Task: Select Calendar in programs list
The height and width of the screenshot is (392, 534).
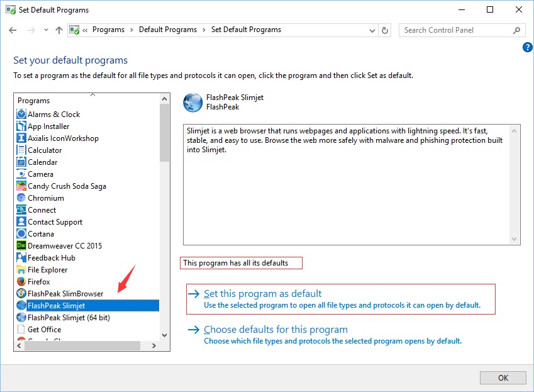Action: coord(43,162)
